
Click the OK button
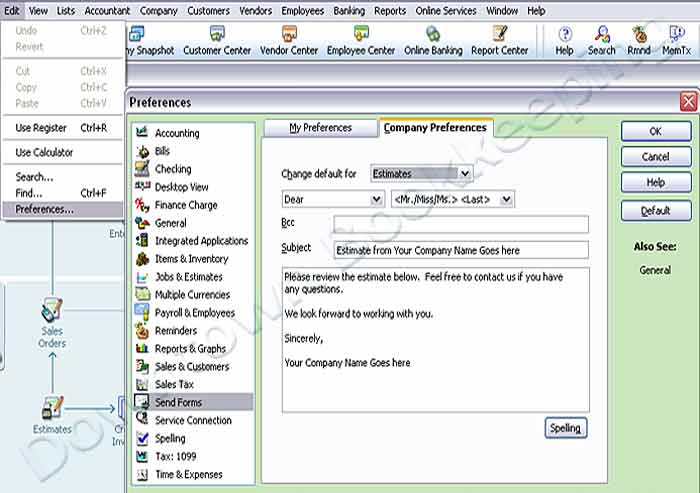(656, 131)
